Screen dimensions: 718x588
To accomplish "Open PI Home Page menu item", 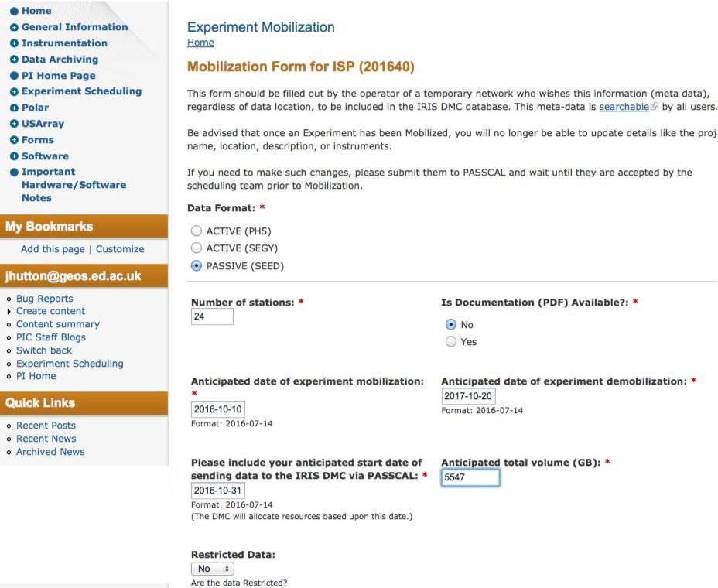I will [x=58, y=76].
